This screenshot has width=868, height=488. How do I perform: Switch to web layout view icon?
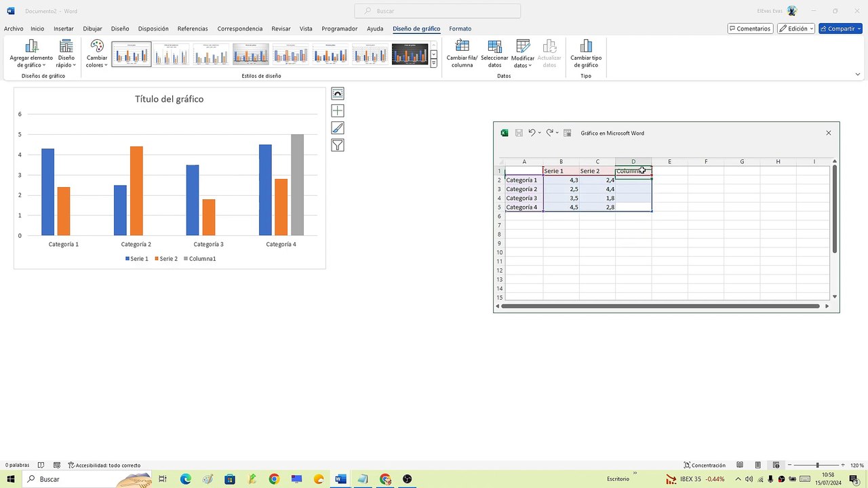(x=776, y=465)
